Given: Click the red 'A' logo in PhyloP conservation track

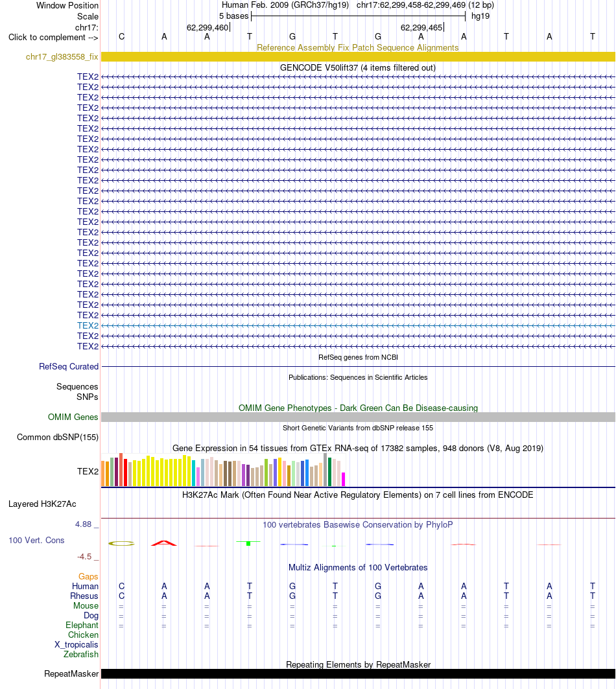Looking at the screenshot, I should click(163, 543).
